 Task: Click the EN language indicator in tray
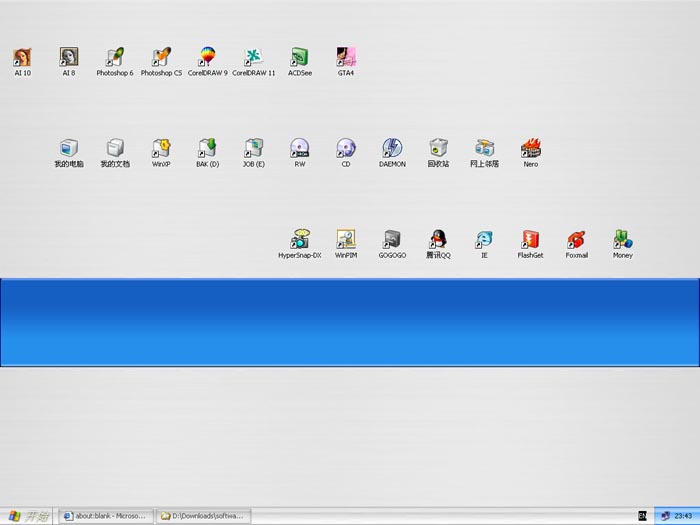[642, 516]
